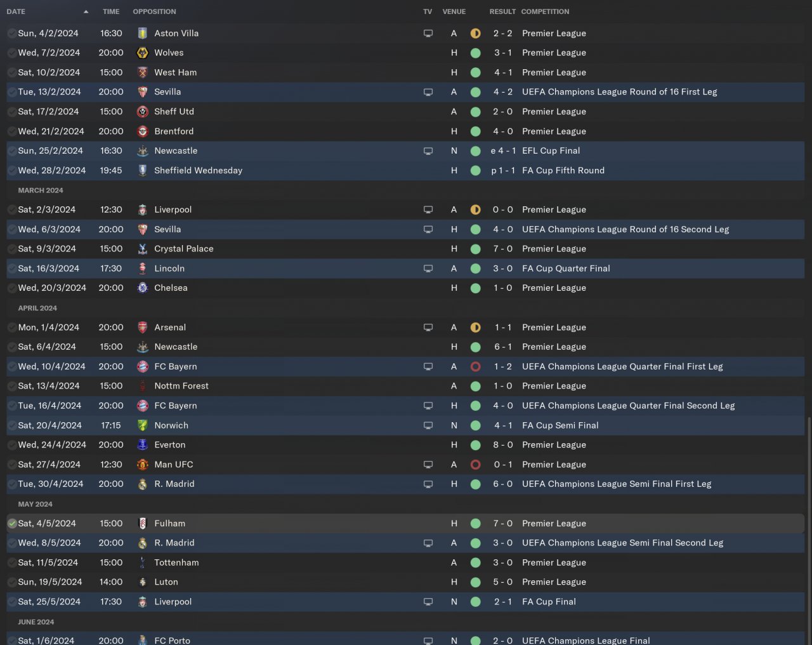Sort by the Competition column header

(x=545, y=11)
